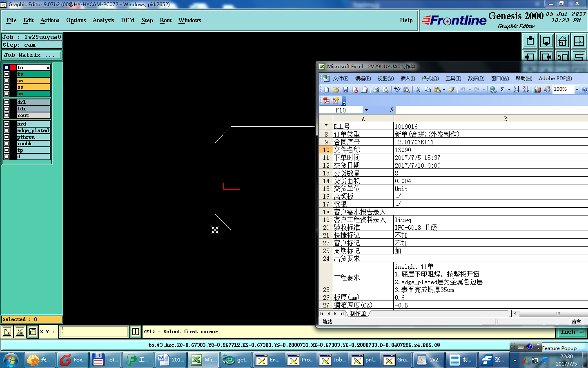
Task: Click the grid snap icon next to X Y
Action: point(33,332)
